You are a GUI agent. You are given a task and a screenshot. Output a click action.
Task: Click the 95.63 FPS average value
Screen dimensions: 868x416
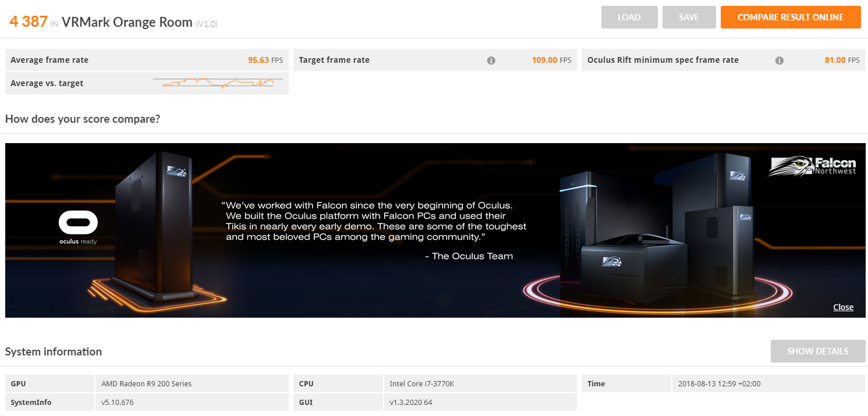[x=265, y=60]
